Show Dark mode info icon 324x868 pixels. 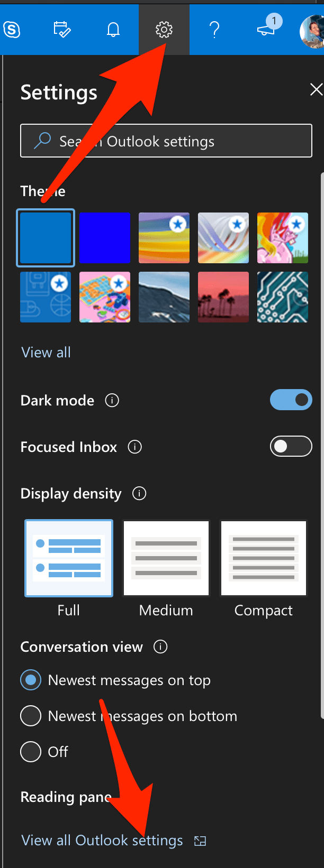click(x=112, y=400)
